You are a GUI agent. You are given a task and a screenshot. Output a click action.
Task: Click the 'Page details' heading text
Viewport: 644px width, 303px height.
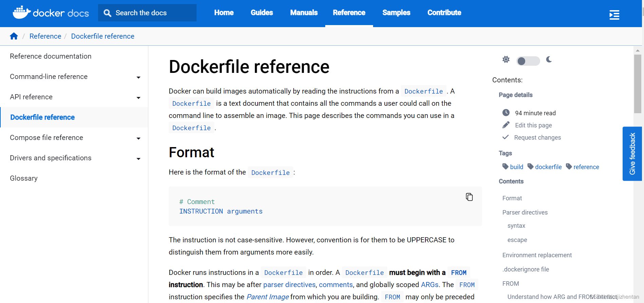pos(516,95)
